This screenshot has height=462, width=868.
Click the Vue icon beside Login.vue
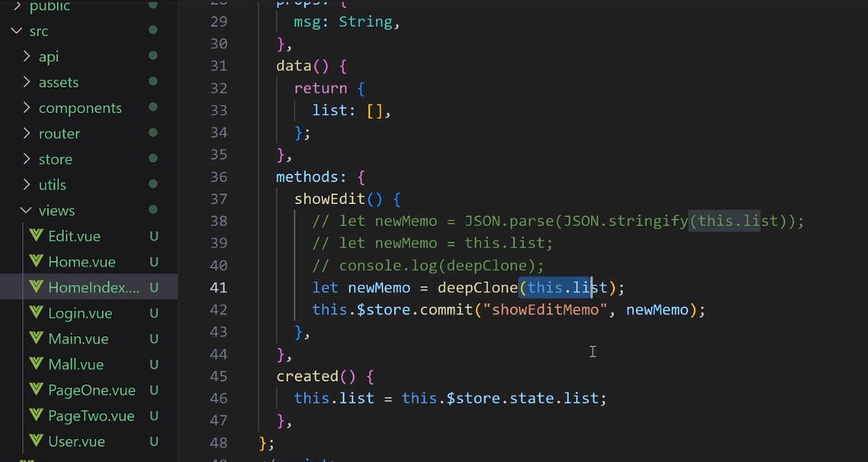pyautogui.click(x=36, y=312)
